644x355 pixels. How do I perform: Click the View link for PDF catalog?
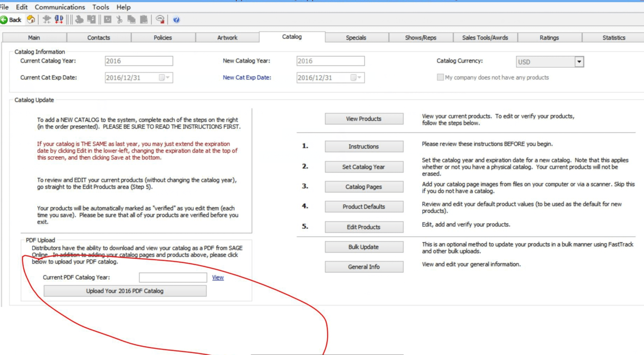tap(218, 277)
